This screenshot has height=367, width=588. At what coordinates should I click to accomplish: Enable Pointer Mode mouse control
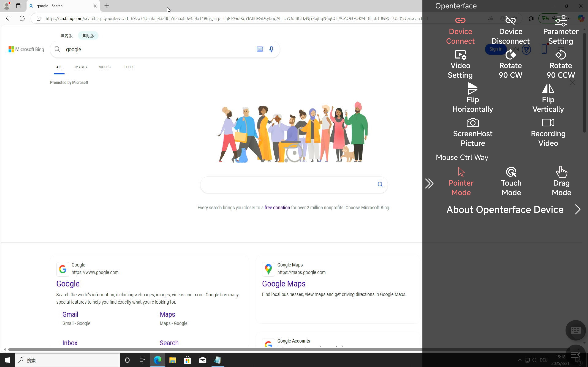tap(461, 172)
